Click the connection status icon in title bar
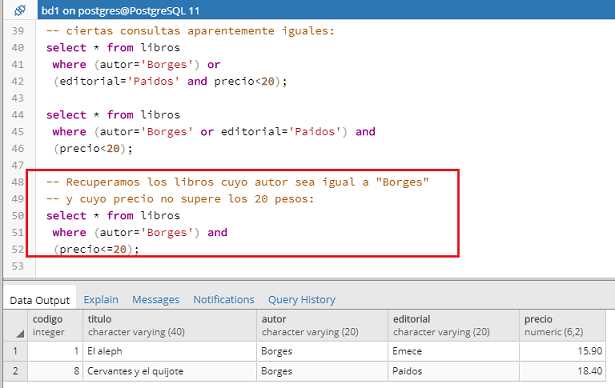 (19, 10)
